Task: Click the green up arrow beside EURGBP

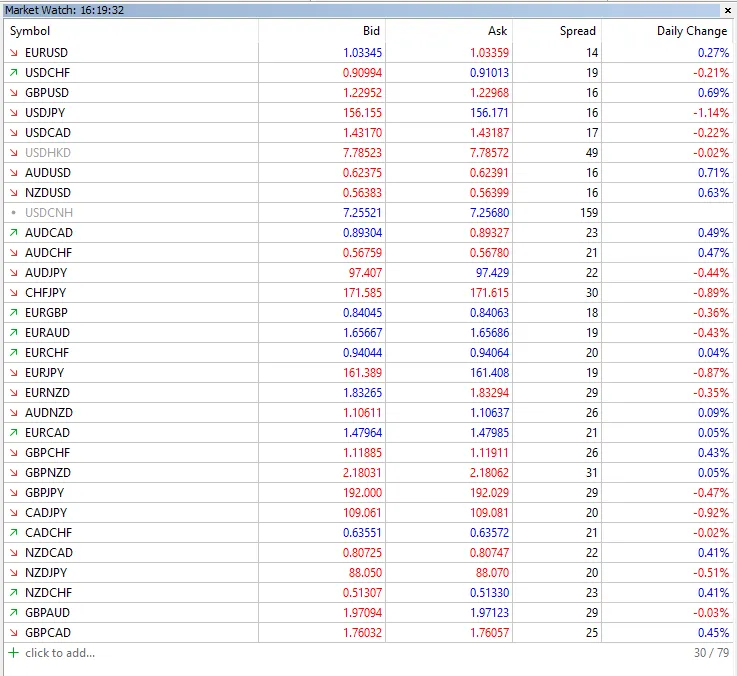Action: point(13,313)
